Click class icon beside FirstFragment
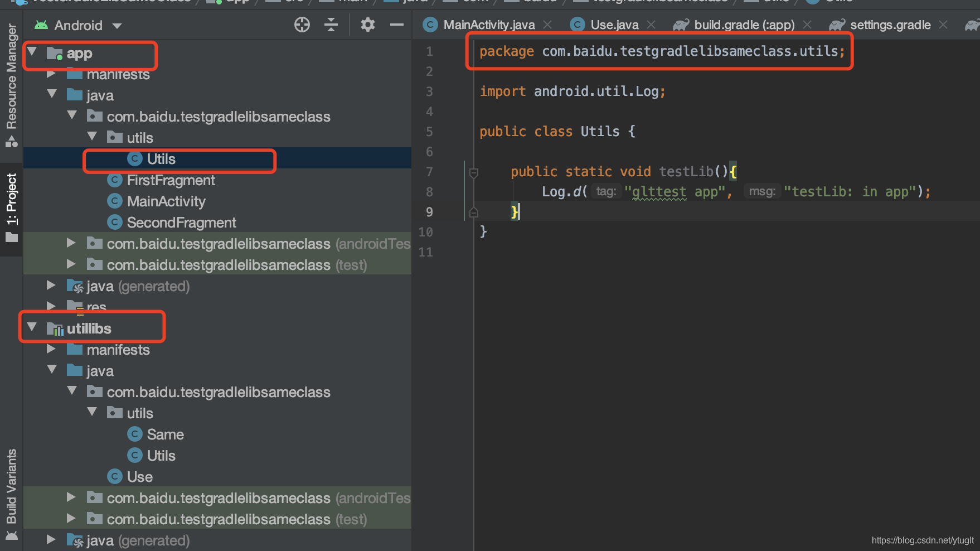980x551 pixels. [115, 180]
